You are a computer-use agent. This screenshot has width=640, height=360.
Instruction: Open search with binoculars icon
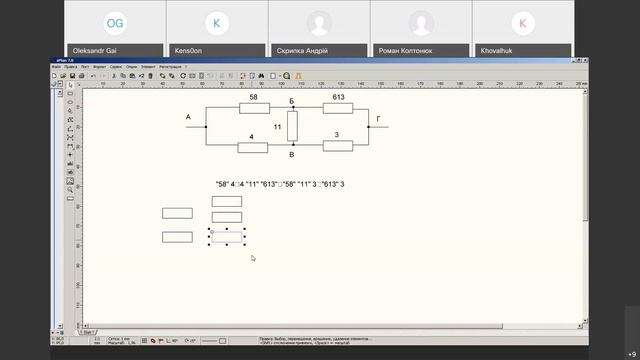(261, 76)
